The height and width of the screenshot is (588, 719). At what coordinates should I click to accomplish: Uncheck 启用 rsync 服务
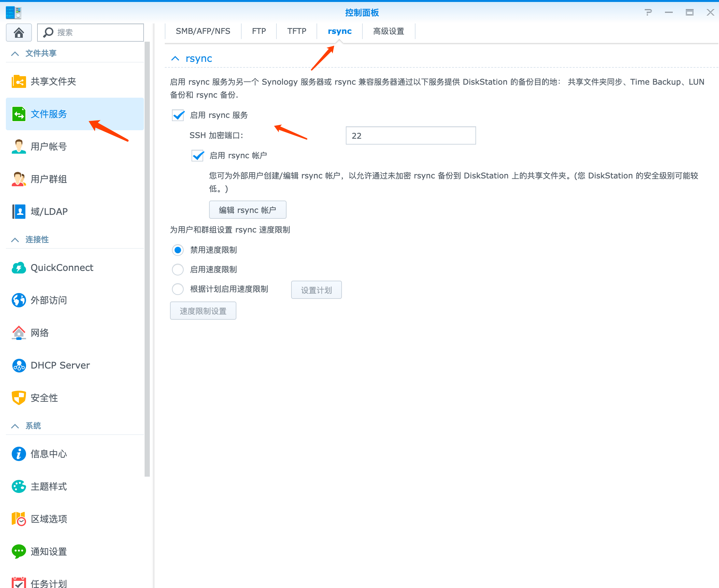[178, 115]
